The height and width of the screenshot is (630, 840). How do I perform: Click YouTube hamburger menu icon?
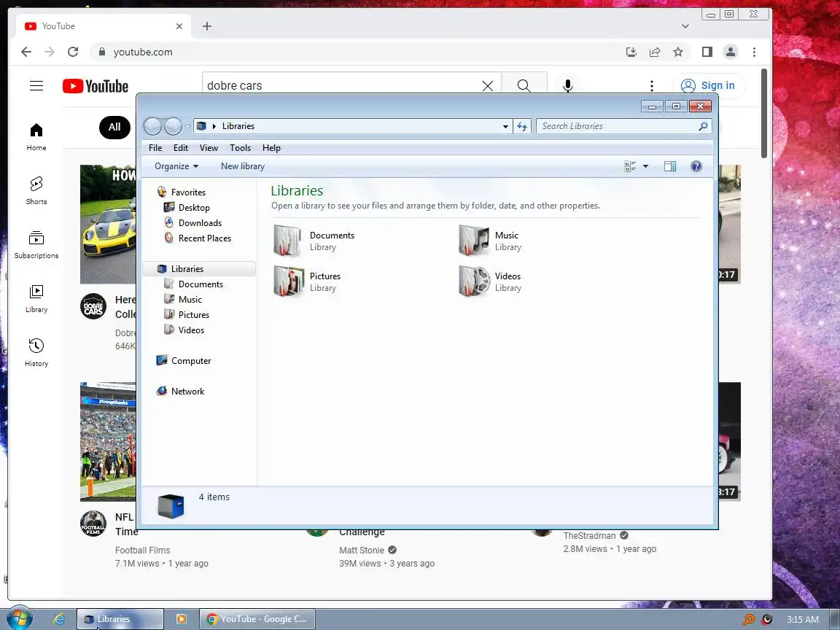point(36,86)
